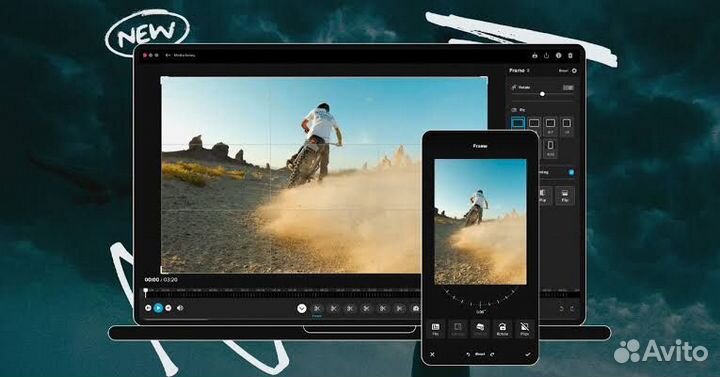Click the video preview on the laptop
The width and height of the screenshot is (720, 377).
pos(324,175)
